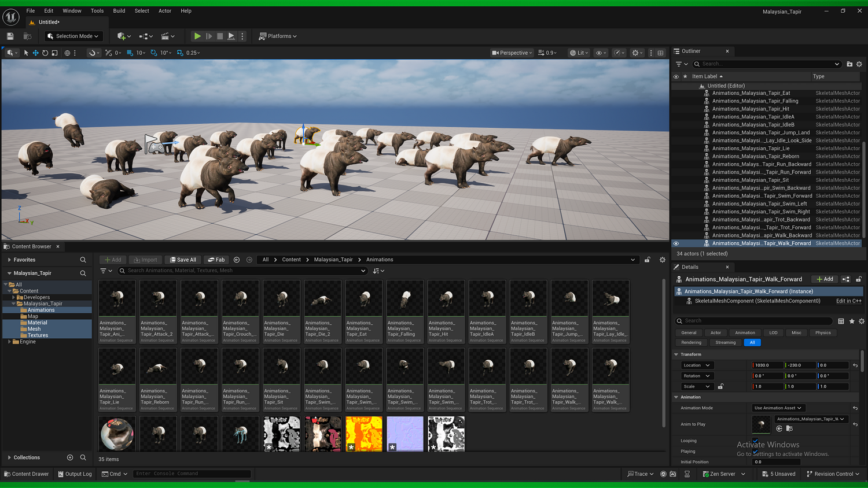Toggle surface snapping in viewport toolbar
The width and height of the screenshot is (868, 488).
point(93,53)
